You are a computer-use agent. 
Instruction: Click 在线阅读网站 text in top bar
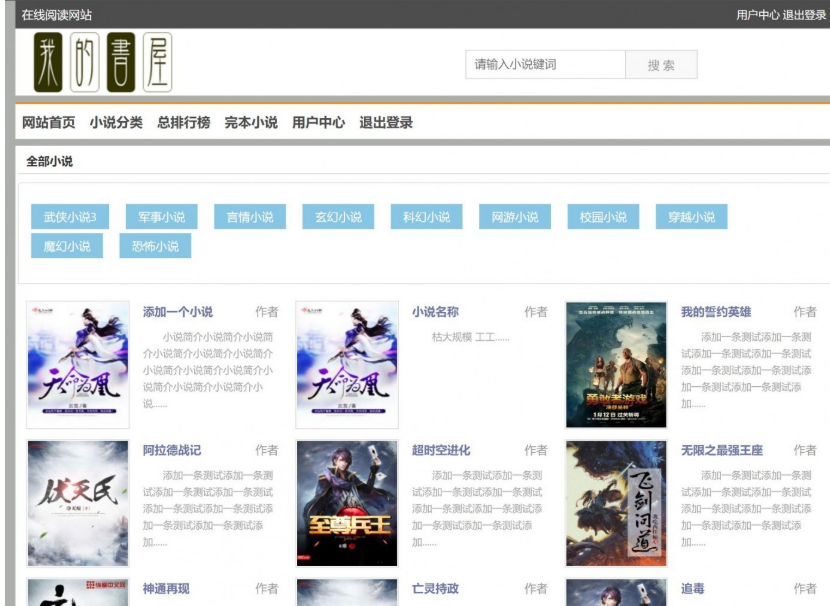57,15
